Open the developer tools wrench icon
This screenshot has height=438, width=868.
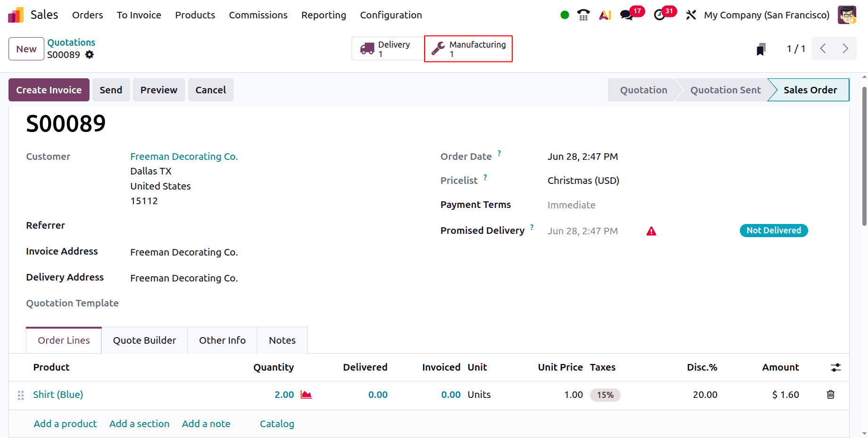tap(691, 15)
